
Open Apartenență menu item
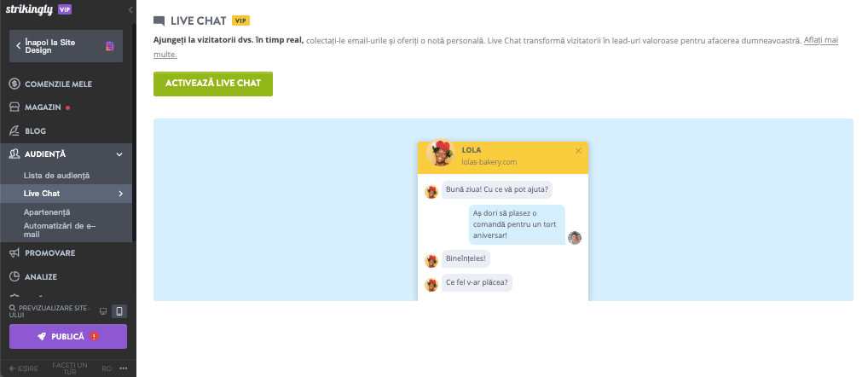47,212
